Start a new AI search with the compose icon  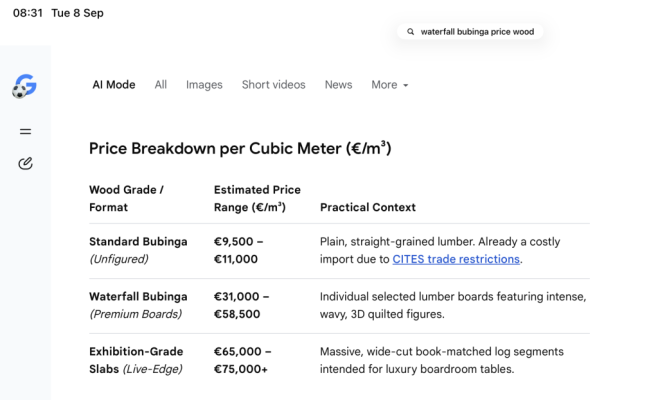pos(25,163)
